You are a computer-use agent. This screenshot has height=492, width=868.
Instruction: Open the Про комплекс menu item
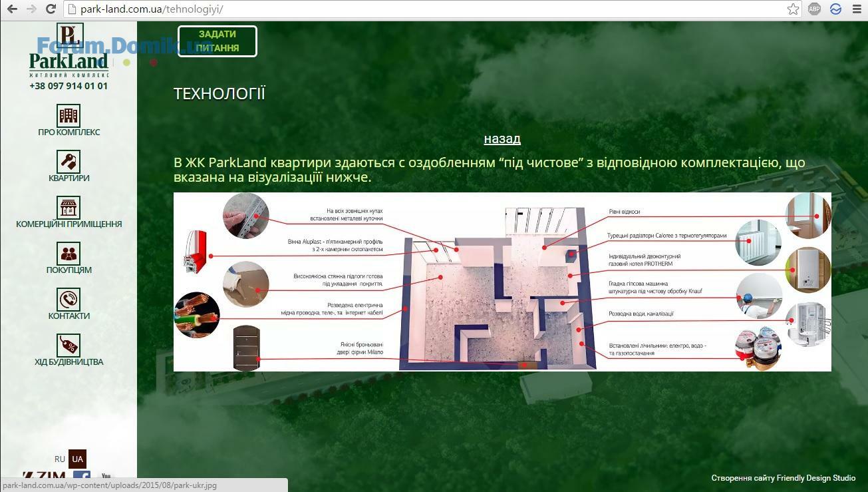click(69, 132)
